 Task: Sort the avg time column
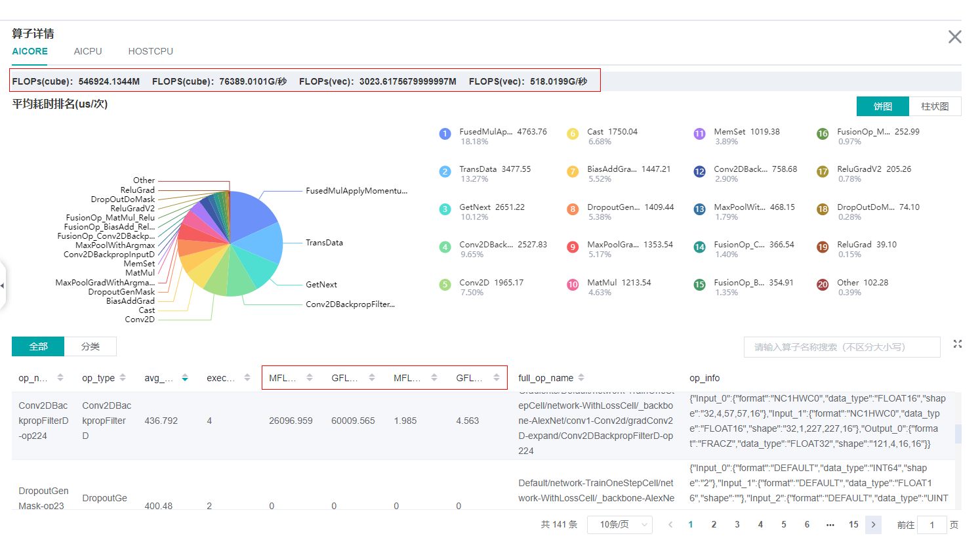[185, 377]
